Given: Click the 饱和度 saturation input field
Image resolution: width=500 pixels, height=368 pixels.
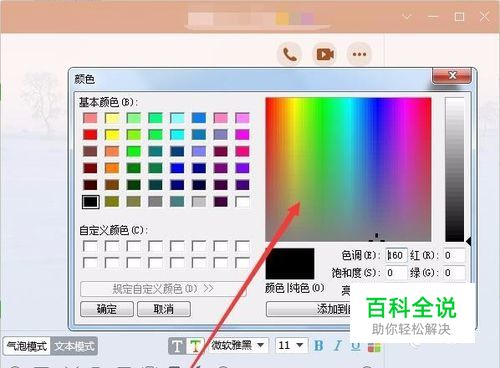Looking at the screenshot, I should point(396,273).
